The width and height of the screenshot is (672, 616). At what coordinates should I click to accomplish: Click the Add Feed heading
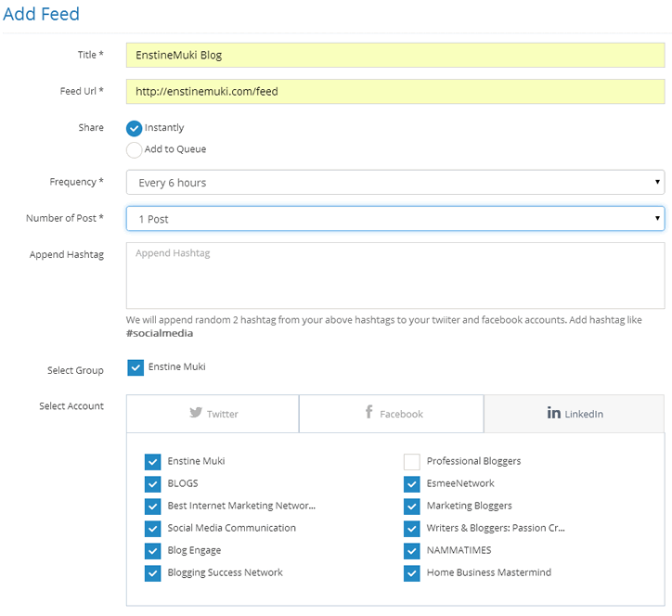pyautogui.click(x=41, y=14)
